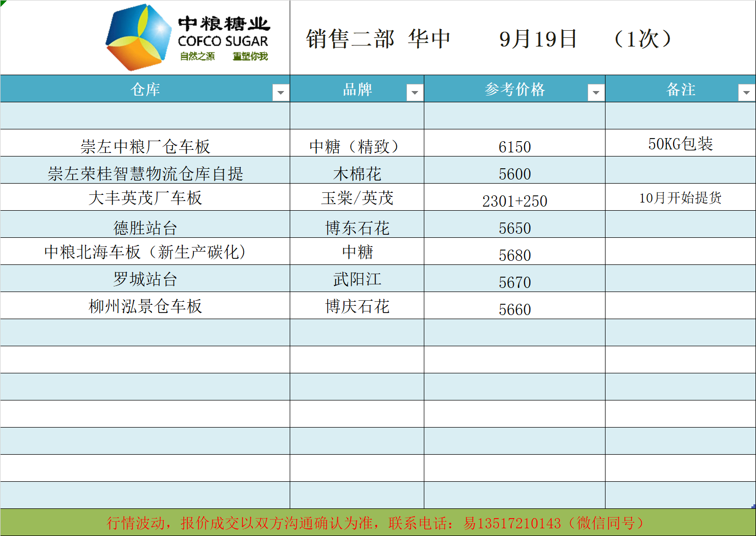The height and width of the screenshot is (536, 756).
Task: Select the 崇左中粮厂仓车板 warehouse cell
Action: pyautogui.click(x=145, y=146)
